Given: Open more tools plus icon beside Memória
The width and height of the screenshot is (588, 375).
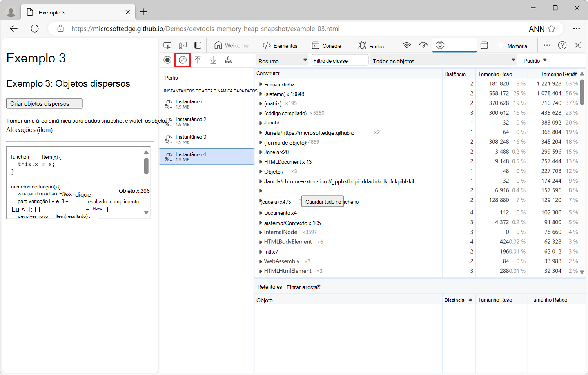Looking at the screenshot, I should click(501, 45).
